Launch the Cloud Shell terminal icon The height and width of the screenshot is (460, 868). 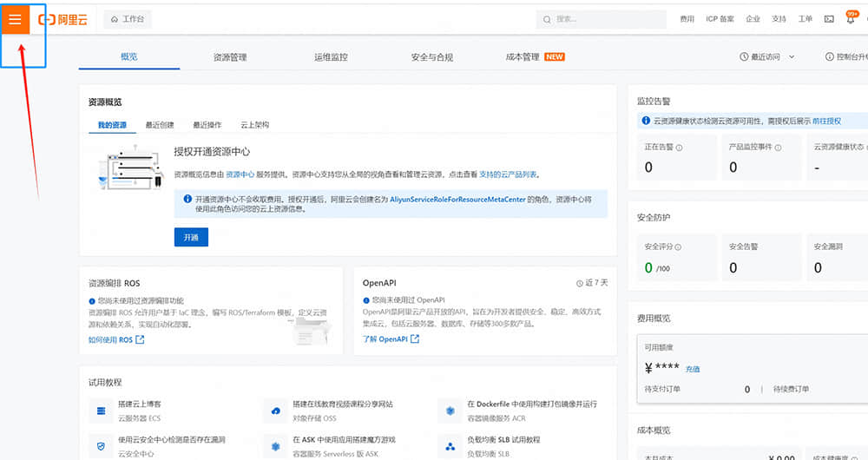click(x=829, y=19)
